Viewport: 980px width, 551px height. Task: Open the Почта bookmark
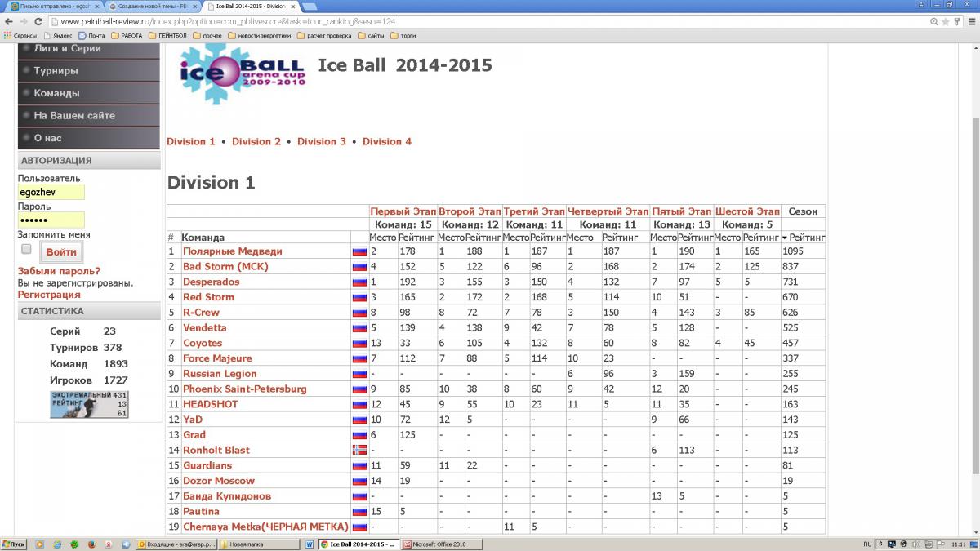[x=92, y=35]
